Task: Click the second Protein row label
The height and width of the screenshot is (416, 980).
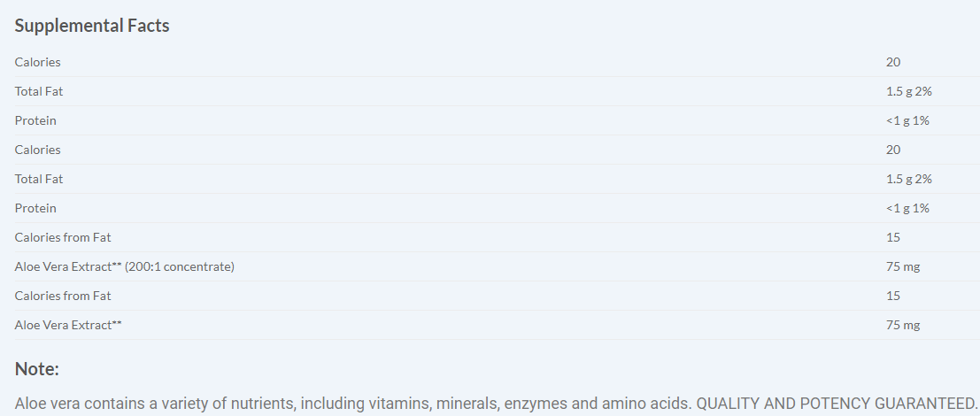Action: [35, 208]
